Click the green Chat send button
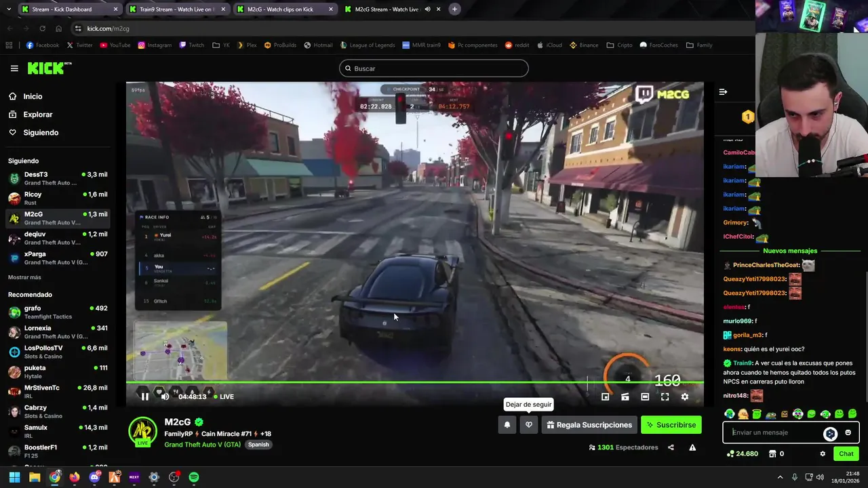The image size is (868, 488). 846,453
